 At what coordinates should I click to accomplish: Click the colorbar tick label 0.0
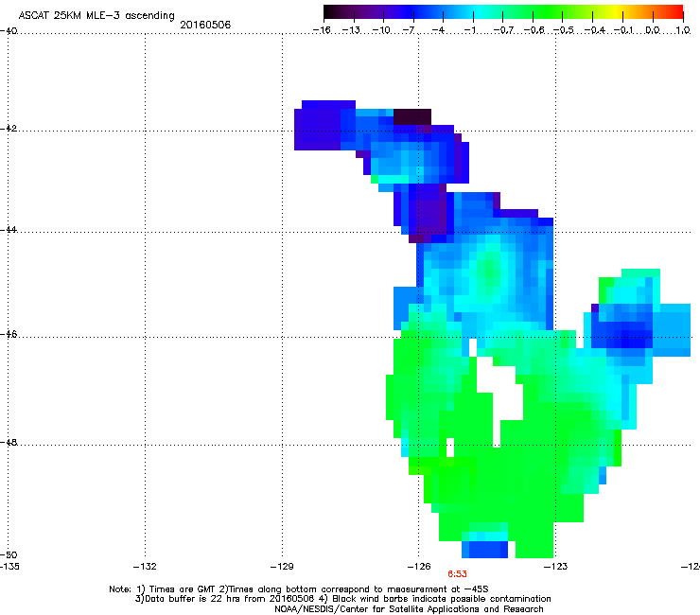pos(653,30)
